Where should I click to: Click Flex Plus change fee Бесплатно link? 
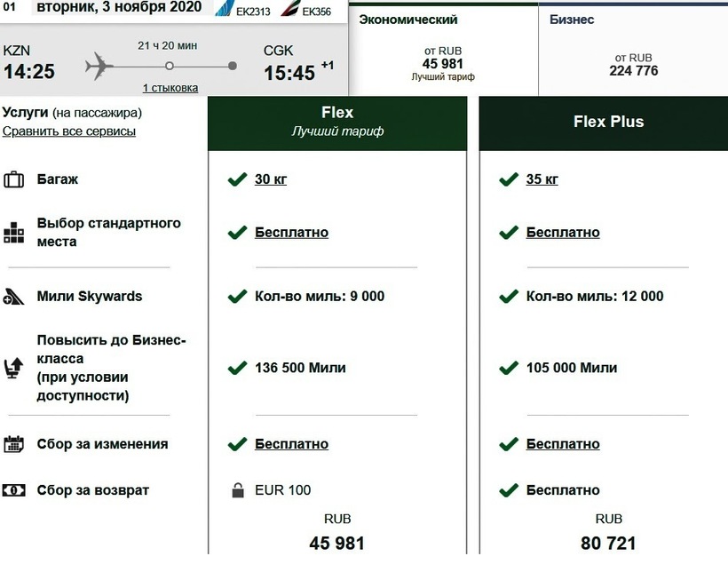(x=563, y=444)
